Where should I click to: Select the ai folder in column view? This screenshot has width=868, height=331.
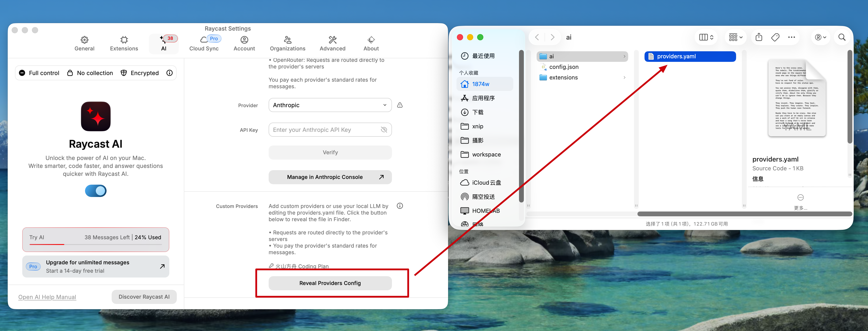582,56
